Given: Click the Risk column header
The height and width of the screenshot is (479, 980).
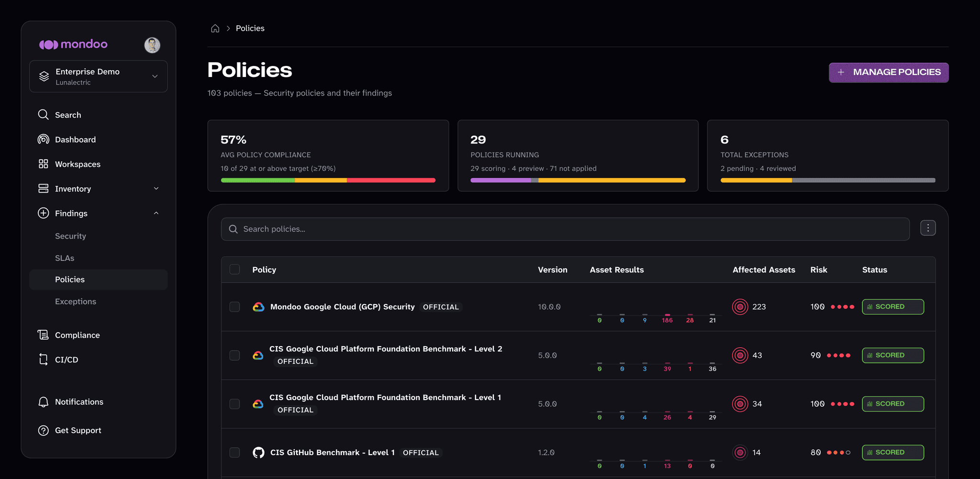Looking at the screenshot, I should (819, 270).
